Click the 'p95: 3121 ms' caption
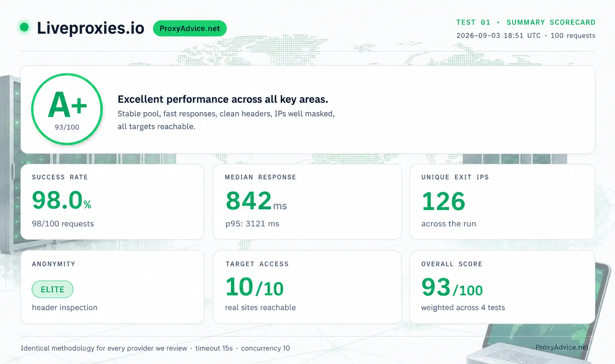Viewport: 615px width, 364px height. [252, 224]
